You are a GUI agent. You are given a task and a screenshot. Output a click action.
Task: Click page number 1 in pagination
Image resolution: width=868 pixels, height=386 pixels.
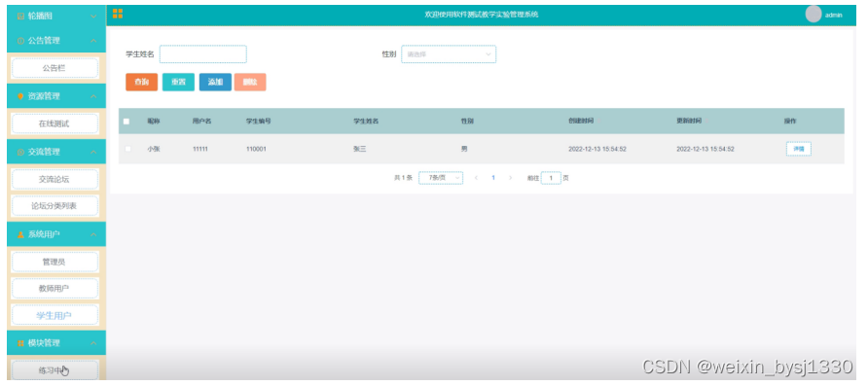(493, 178)
